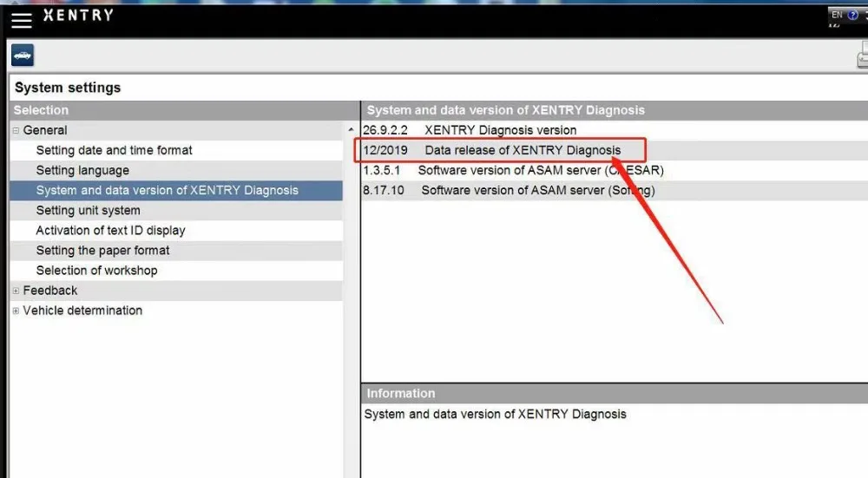Click the Selection panel header
This screenshot has height=478, width=868.
184,110
